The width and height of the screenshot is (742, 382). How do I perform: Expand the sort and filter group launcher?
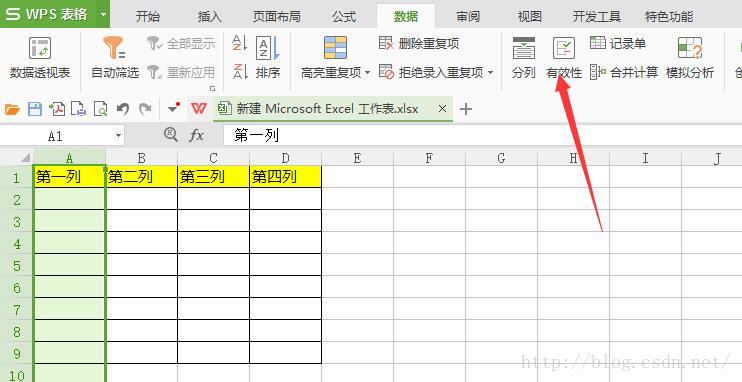pyautogui.click(x=212, y=88)
